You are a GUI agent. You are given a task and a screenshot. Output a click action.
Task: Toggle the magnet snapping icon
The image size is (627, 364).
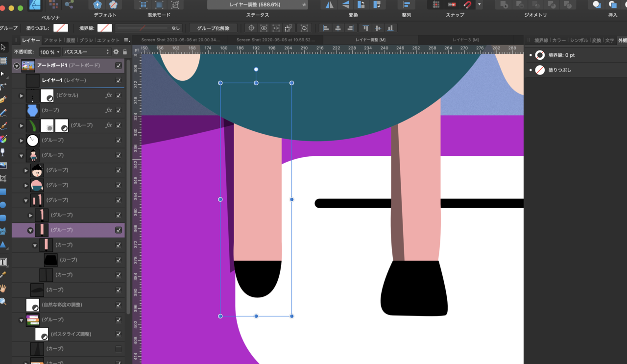click(x=467, y=5)
